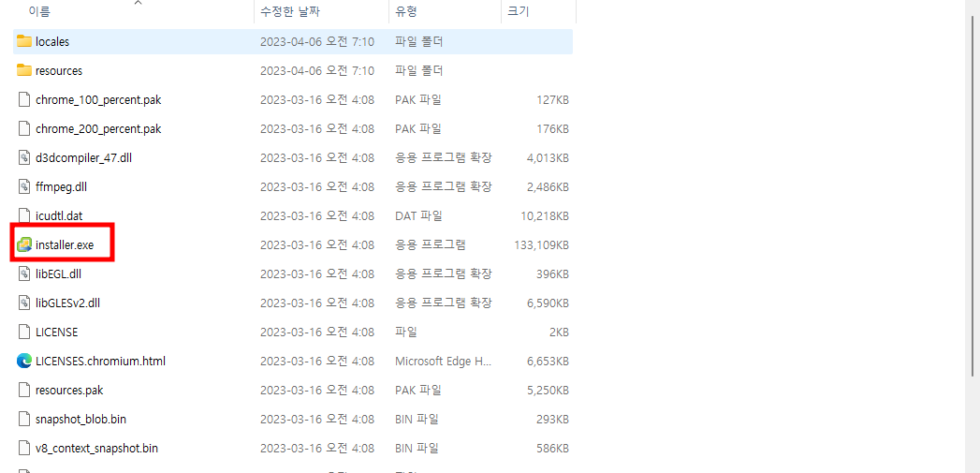Click the 396KB size of libEGL.dll
The image size is (980, 473).
[552, 274]
